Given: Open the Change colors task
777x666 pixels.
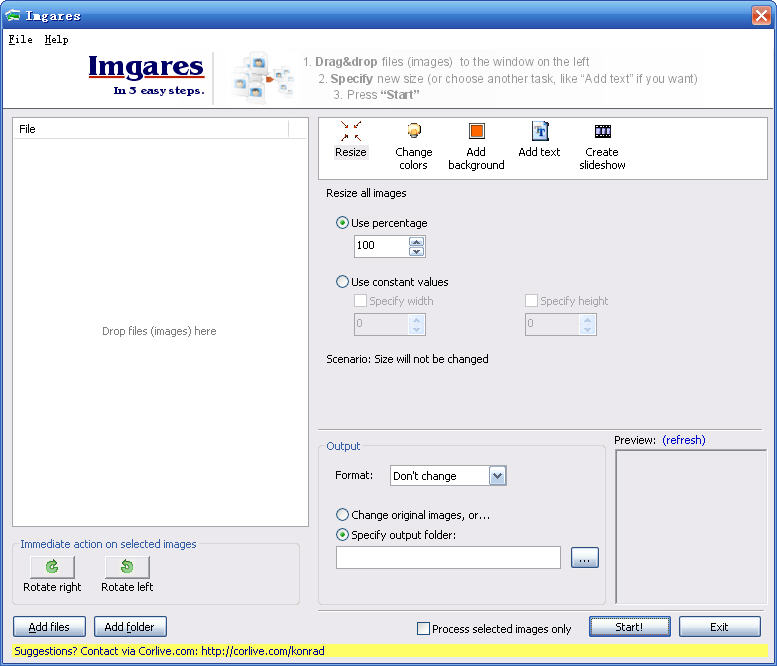Looking at the screenshot, I should tap(413, 146).
